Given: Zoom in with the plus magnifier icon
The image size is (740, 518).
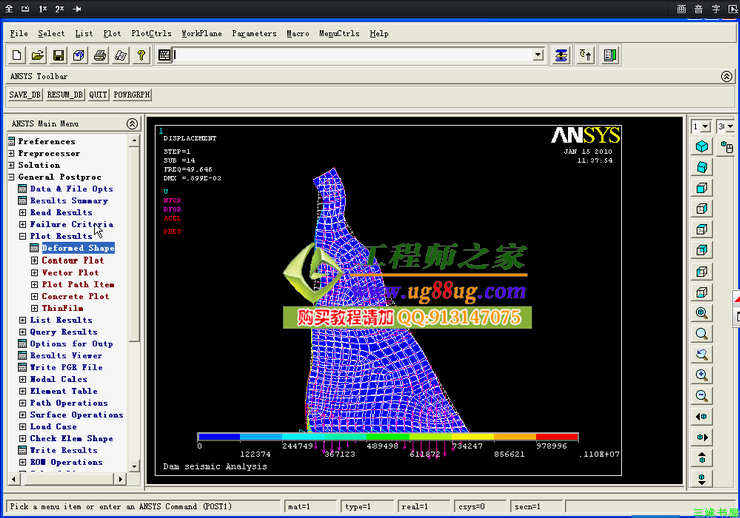Looking at the screenshot, I should pos(702,375).
